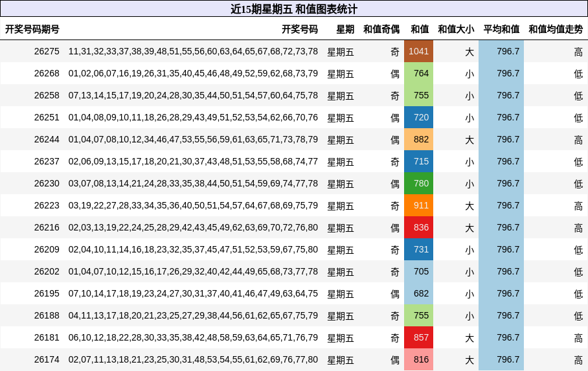Select the light blue 705 sum cell
Screen dimensions: 588x371
coord(418,271)
